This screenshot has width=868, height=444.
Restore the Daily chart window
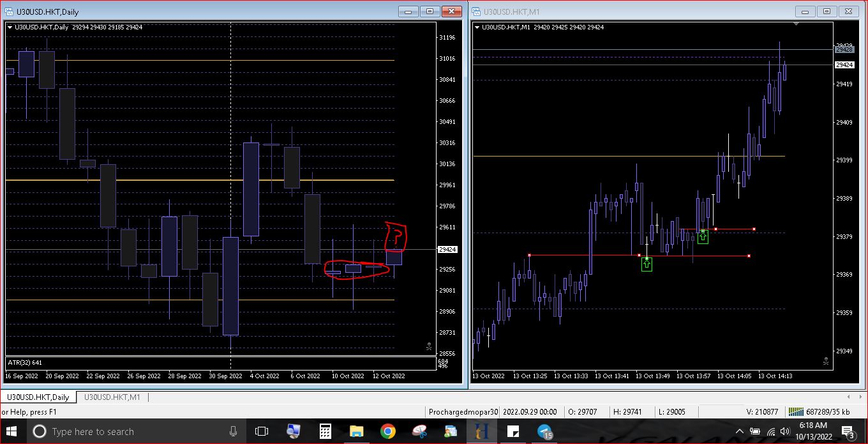click(x=430, y=11)
